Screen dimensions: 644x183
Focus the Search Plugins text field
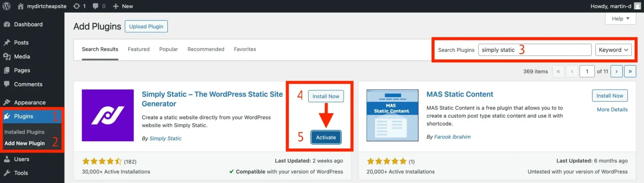point(535,50)
